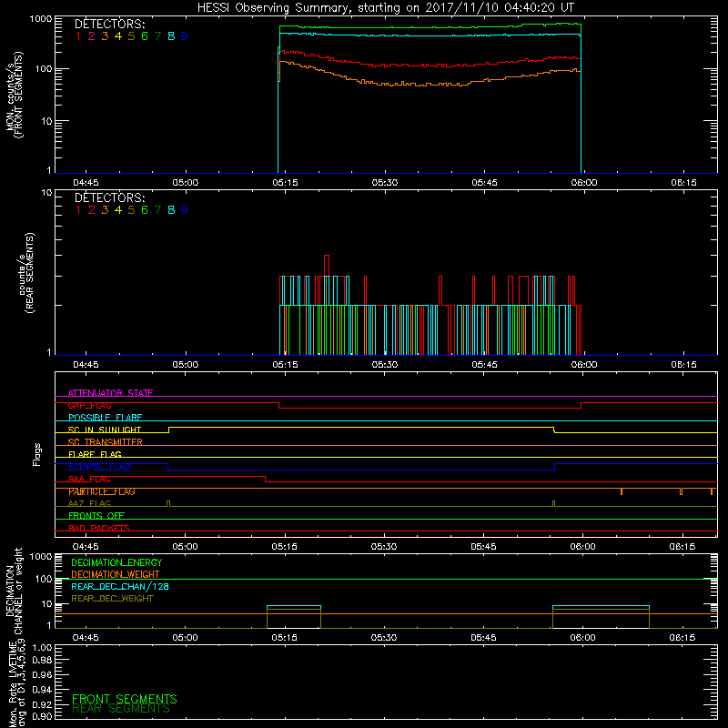Click the second cyan REAR_DEC_CHAN step near 06:00
728x728 pixels.
click(x=601, y=606)
